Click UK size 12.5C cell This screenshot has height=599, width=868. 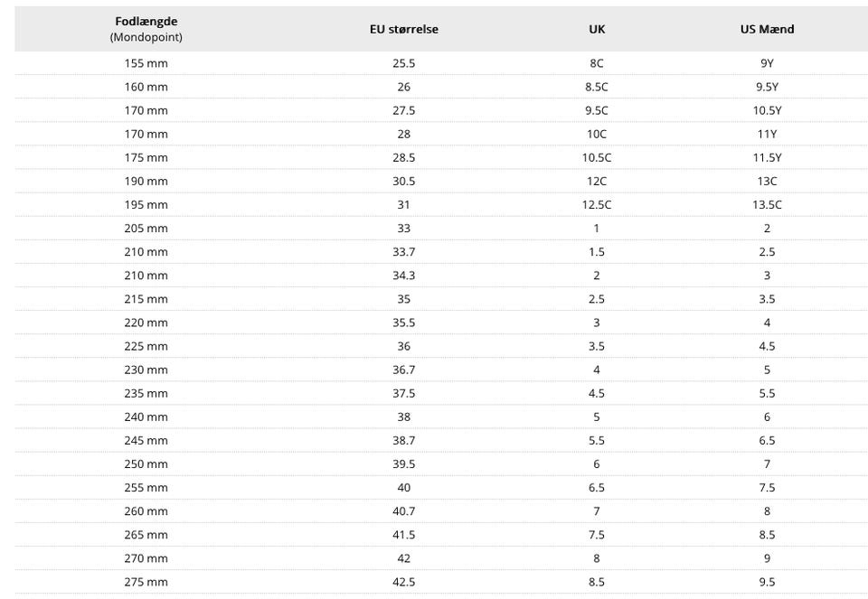[597, 204]
